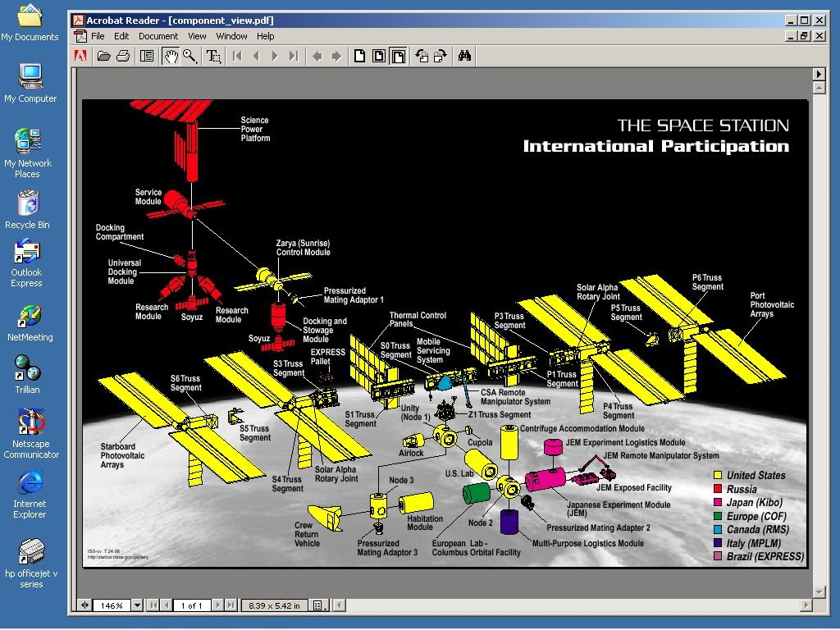840x630 pixels.
Task: Open hp officejet v series shortcut
Action: [x=31, y=563]
